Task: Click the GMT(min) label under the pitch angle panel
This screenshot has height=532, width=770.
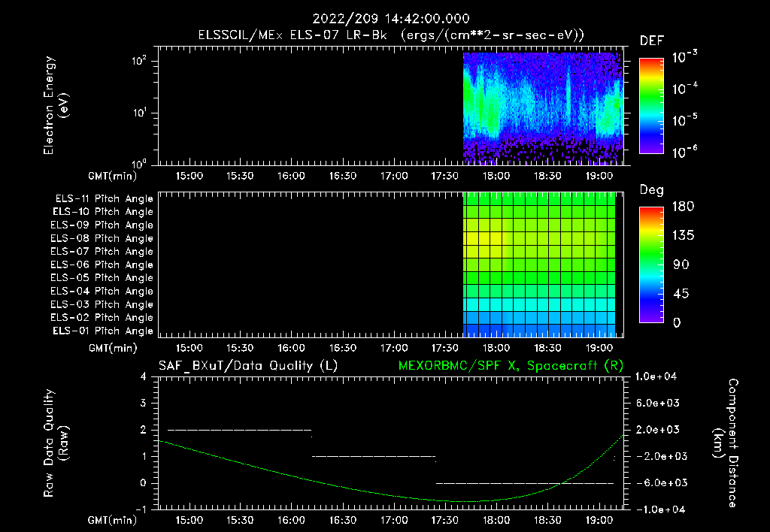Action: [x=113, y=348]
